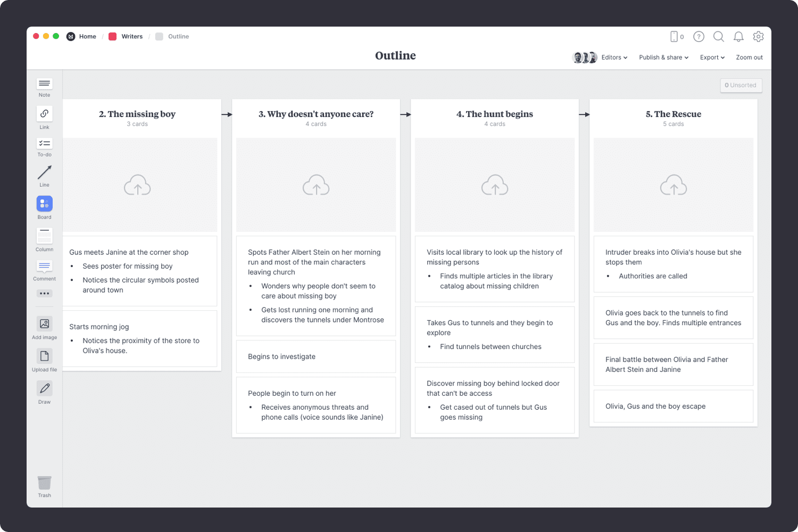
Task: Select the Note tool
Action: click(x=45, y=88)
